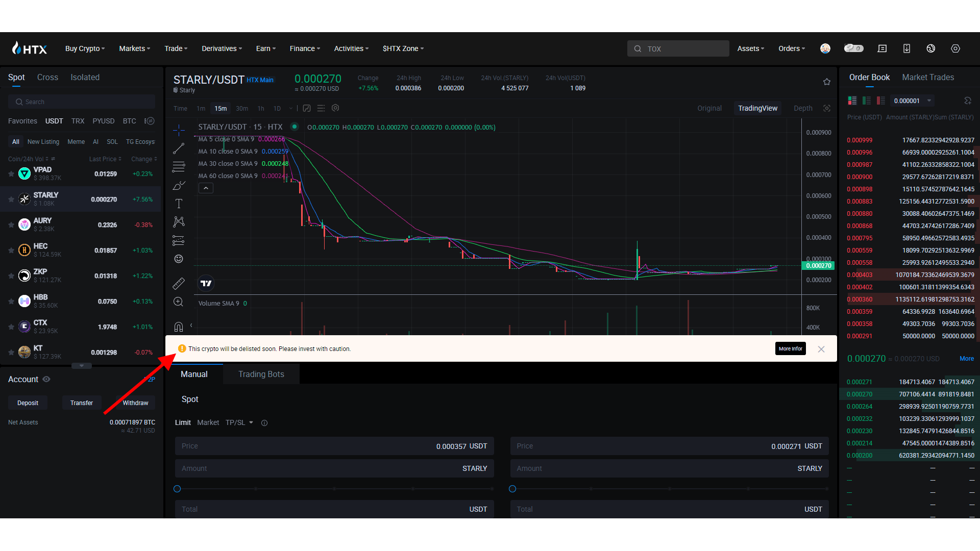
Task: Open the prediction and measurement tools
Action: click(179, 240)
